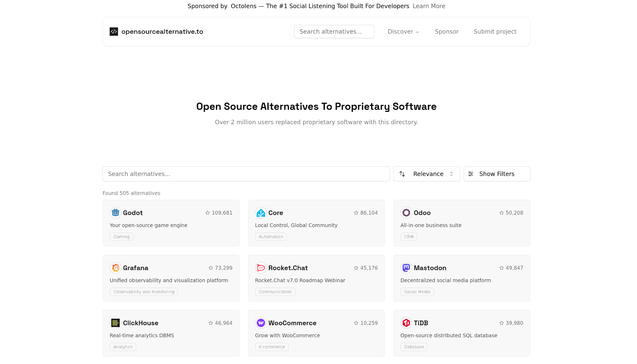The image size is (637, 364).
Task: Focus the main Search alternatives field
Action: pos(246,174)
